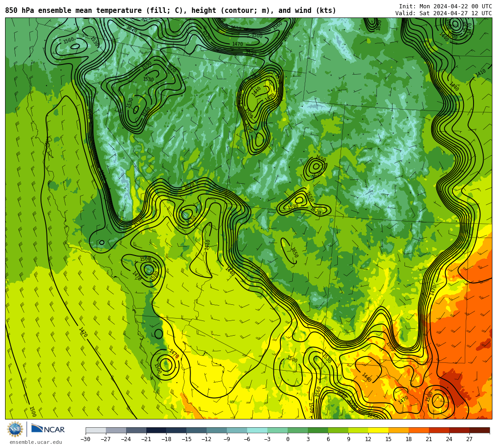Pick the teal -12 to -9 swatch
Screen dimensions: 497x448
tap(217, 430)
